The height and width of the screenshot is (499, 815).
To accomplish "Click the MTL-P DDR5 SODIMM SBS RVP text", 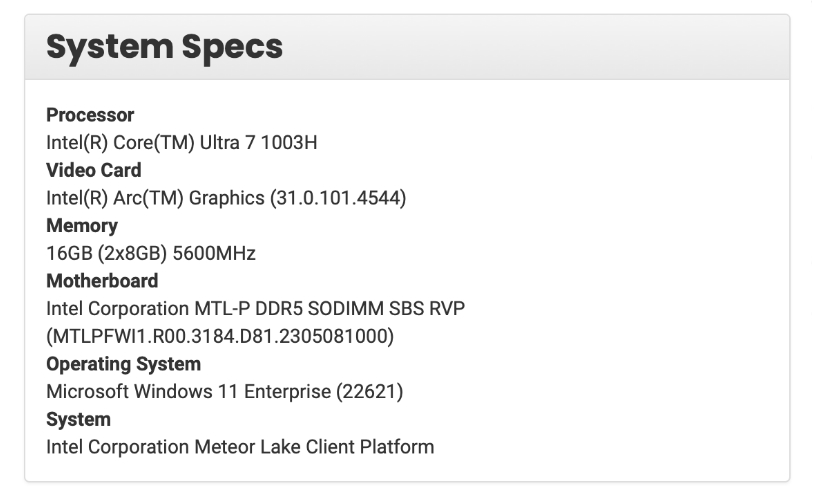I will click(x=330, y=309).
